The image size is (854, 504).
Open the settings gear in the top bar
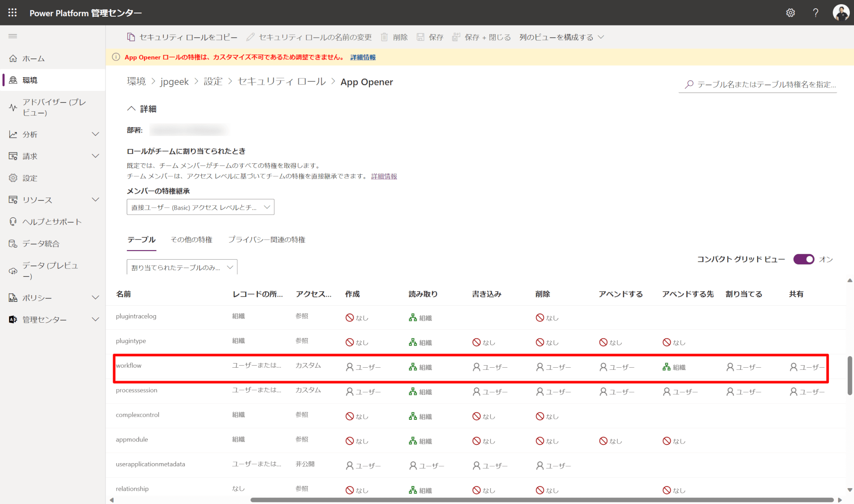[x=791, y=13]
